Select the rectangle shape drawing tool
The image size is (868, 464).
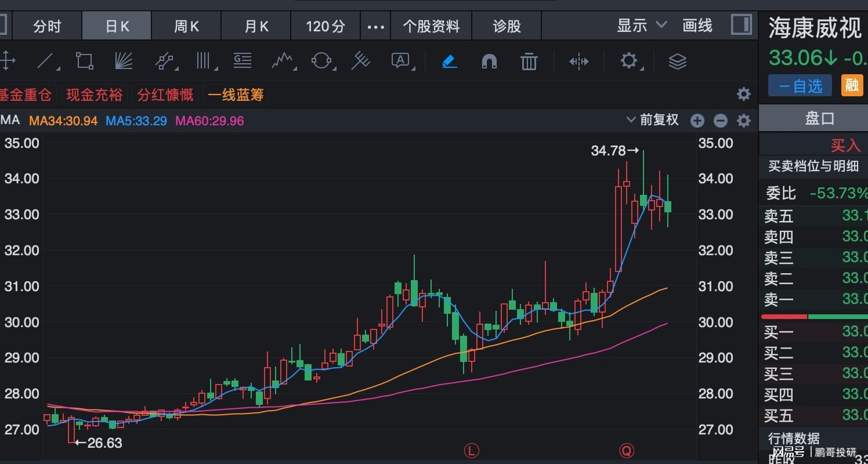pyautogui.click(x=85, y=61)
